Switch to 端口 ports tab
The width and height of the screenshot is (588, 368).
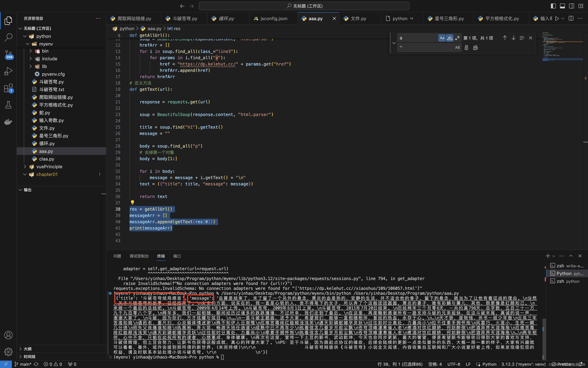coord(177,256)
